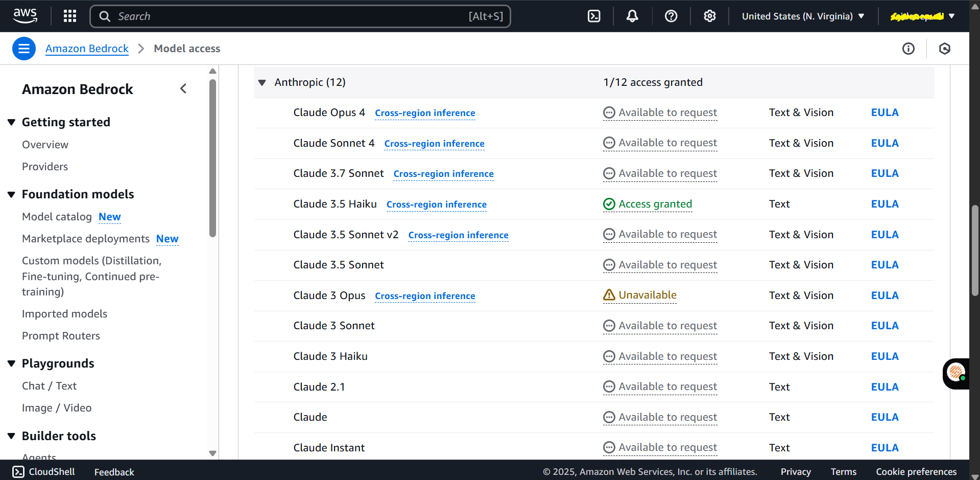Open Providers in the sidebar
The image size is (980, 480).
(x=45, y=167)
